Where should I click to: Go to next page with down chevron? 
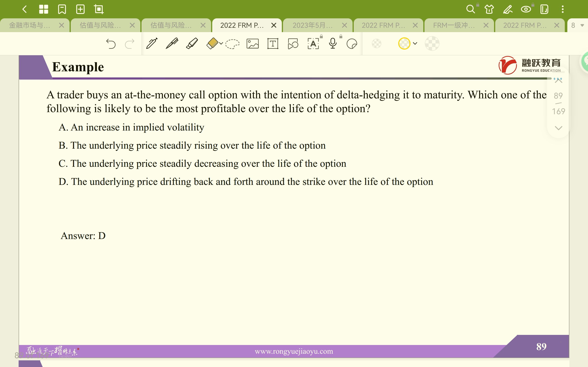coord(558,128)
